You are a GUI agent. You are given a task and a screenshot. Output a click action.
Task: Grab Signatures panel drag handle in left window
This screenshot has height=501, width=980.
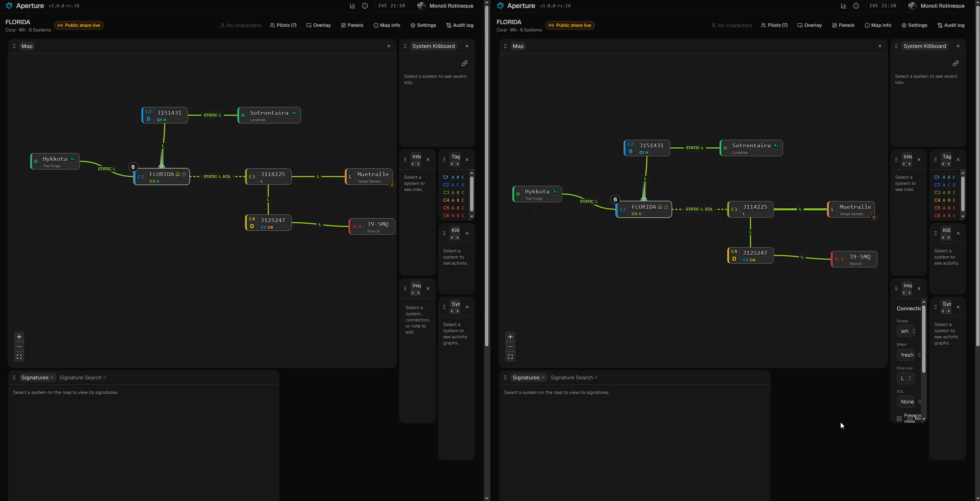click(14, 377)
